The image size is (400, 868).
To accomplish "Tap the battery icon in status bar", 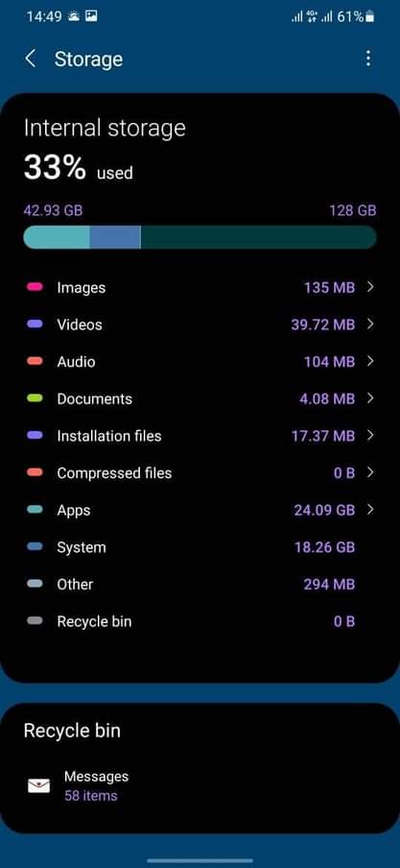I will 369,16.
